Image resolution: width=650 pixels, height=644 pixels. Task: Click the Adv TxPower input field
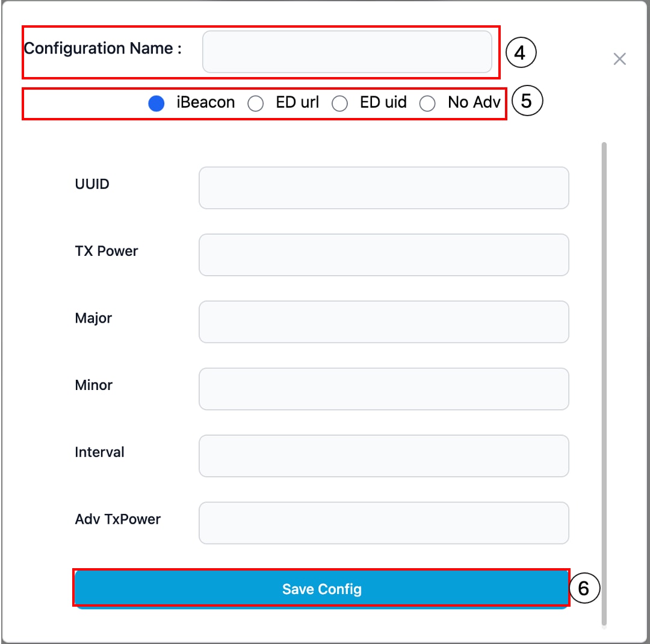[x=383, y=523]
